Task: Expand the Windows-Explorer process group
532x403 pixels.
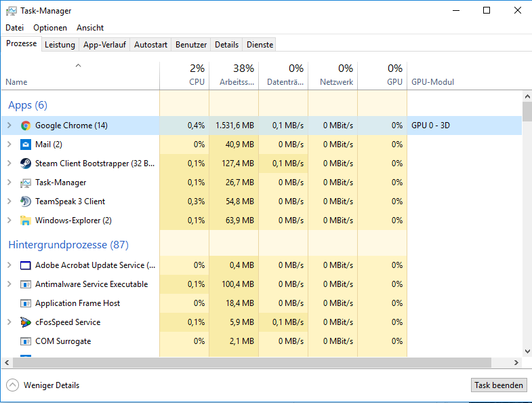Action: 9,220
